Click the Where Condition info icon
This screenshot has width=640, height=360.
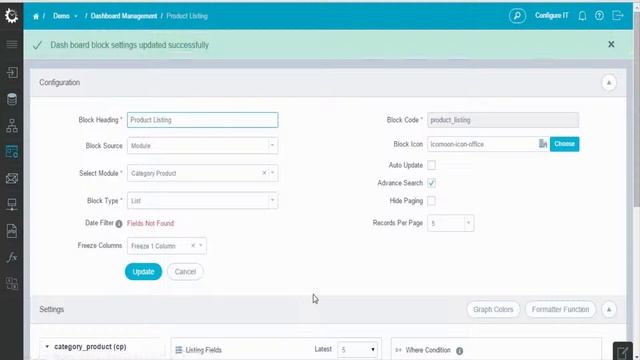click(459, 351)
